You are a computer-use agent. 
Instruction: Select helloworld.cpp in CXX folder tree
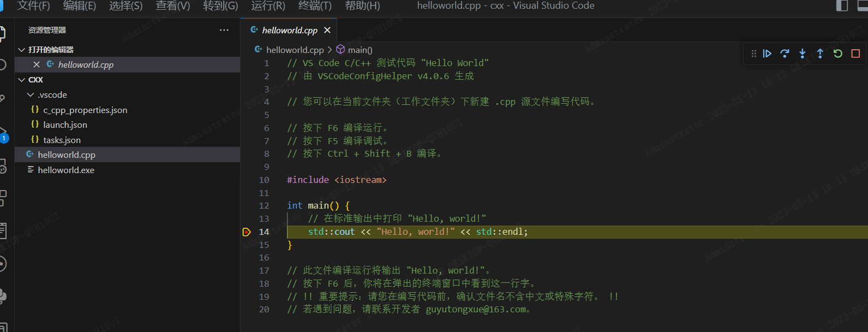(127, 155)
